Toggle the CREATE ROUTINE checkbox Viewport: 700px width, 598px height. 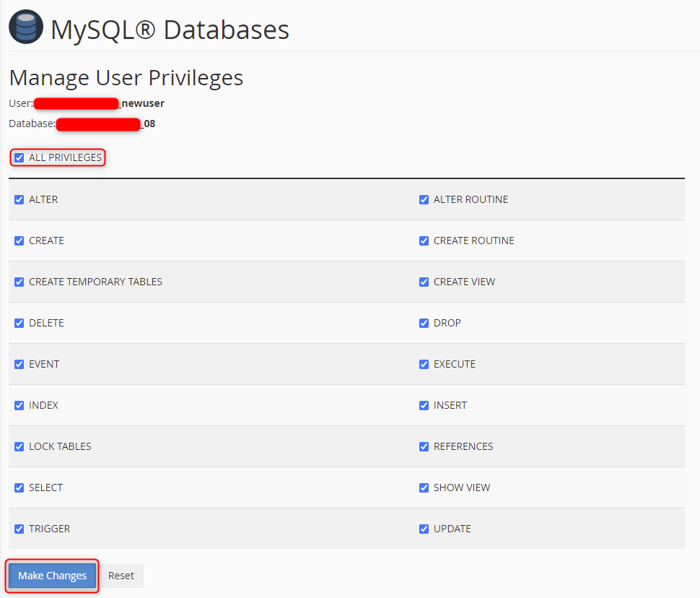[424, 240]
